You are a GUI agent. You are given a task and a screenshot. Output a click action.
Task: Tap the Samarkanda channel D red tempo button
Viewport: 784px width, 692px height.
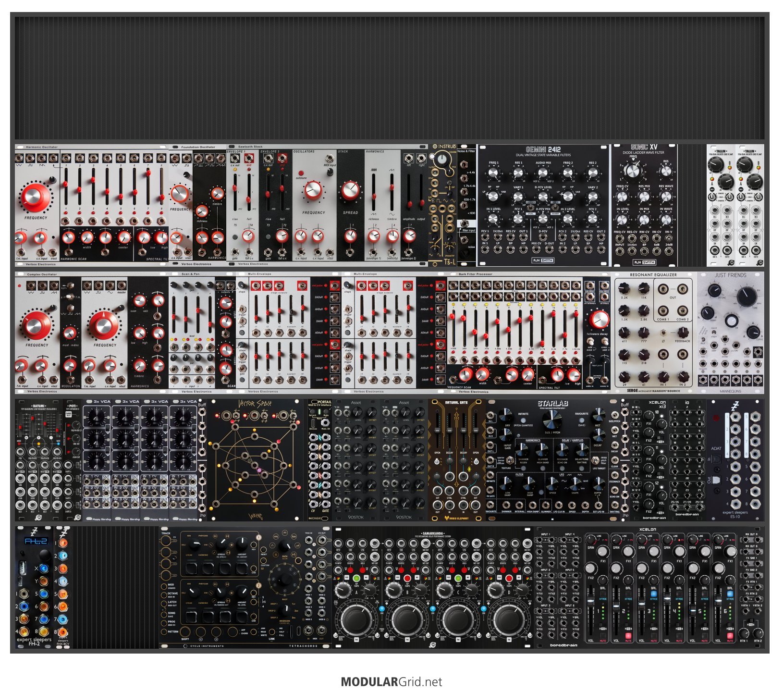(x=510, y=578)
